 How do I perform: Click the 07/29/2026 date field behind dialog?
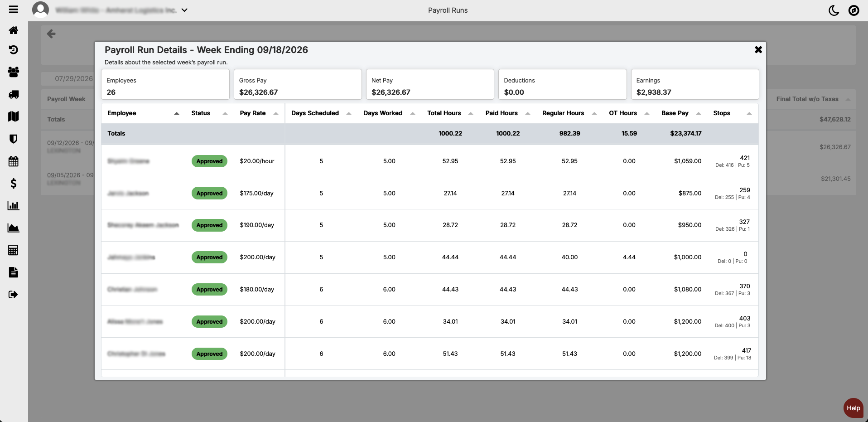click(68, 78)
